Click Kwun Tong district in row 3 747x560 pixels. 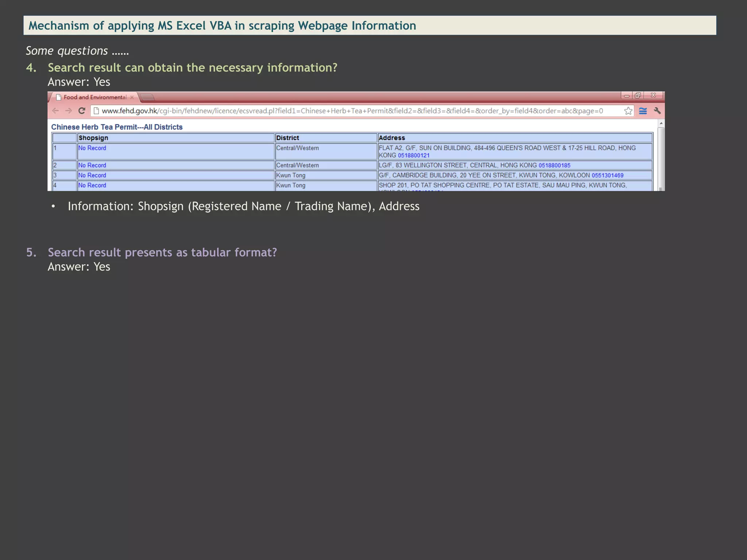(291, 175)
